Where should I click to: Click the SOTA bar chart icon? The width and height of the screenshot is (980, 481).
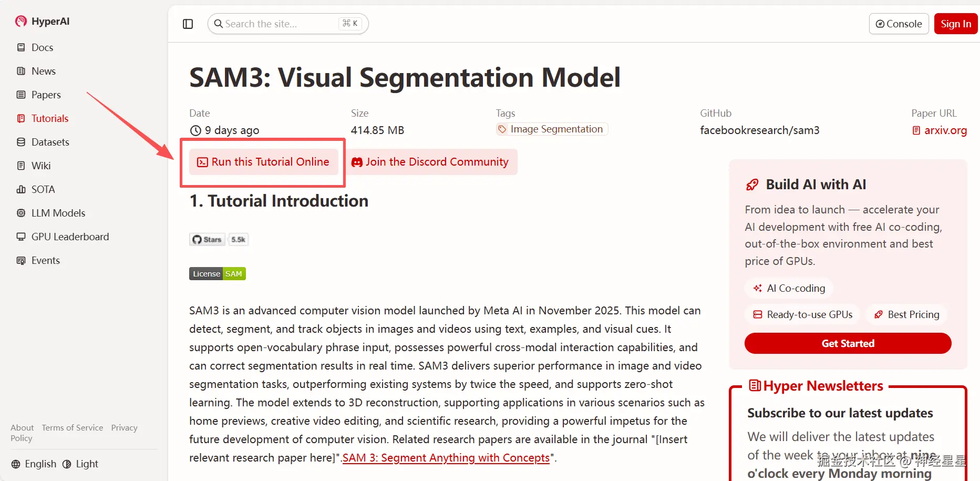[x=21, y=189]
